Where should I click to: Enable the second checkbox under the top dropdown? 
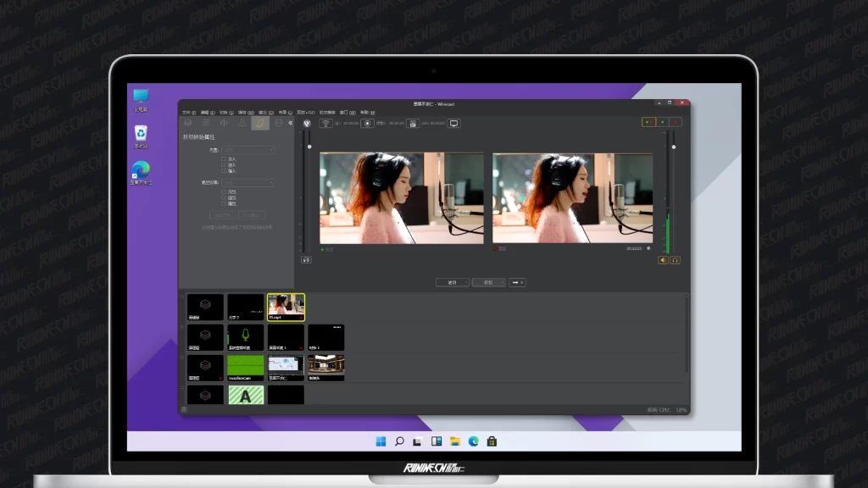click(x=224, y=164)
